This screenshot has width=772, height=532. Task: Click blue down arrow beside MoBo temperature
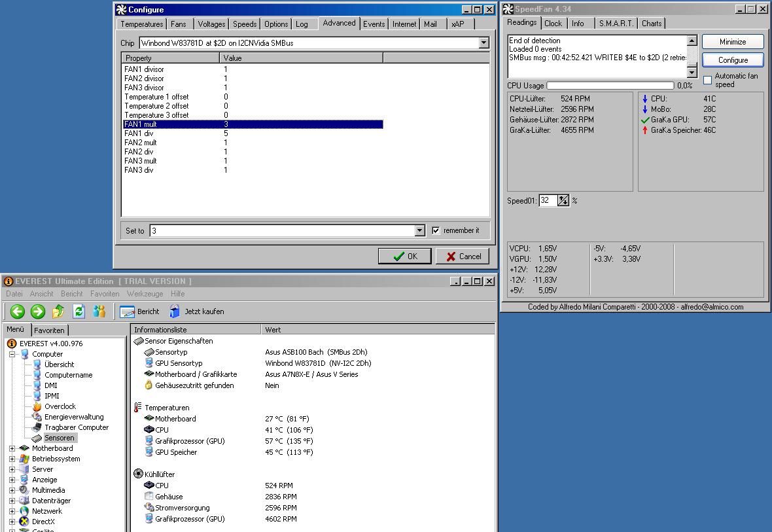(x=645, y=109)
